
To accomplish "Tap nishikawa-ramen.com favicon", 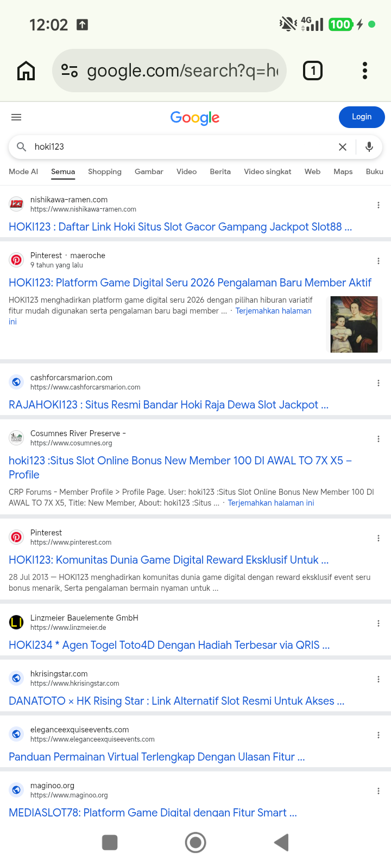I will (16, 204).
